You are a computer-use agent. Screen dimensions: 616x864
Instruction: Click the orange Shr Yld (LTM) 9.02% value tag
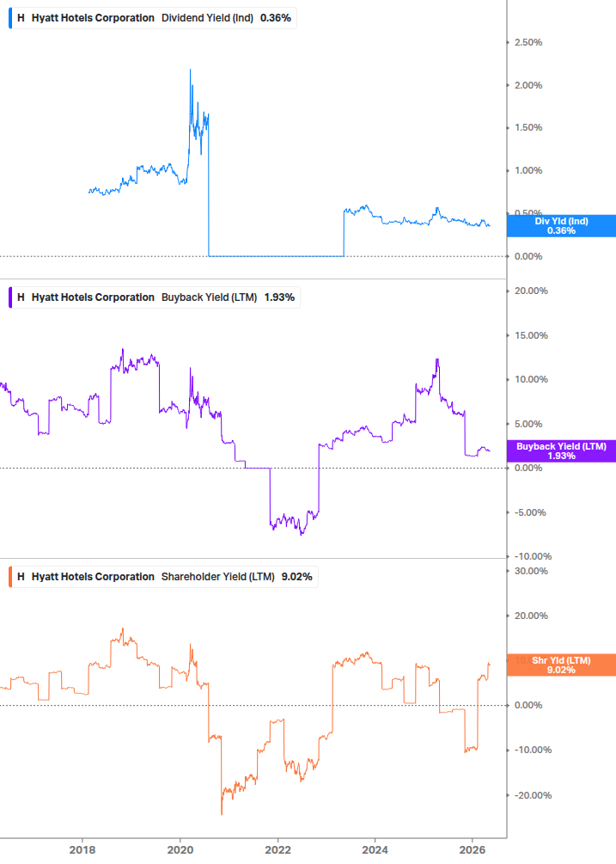pos(561,665)
